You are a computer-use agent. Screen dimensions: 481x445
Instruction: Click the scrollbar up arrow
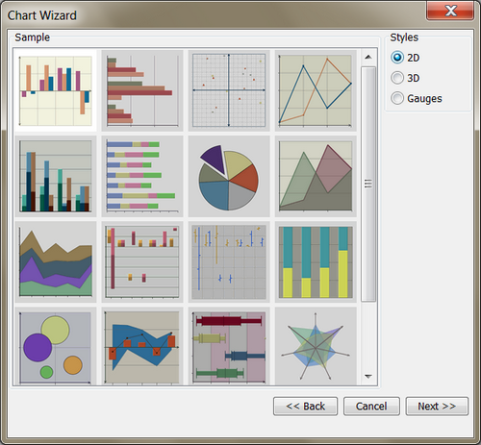[368, 57]
